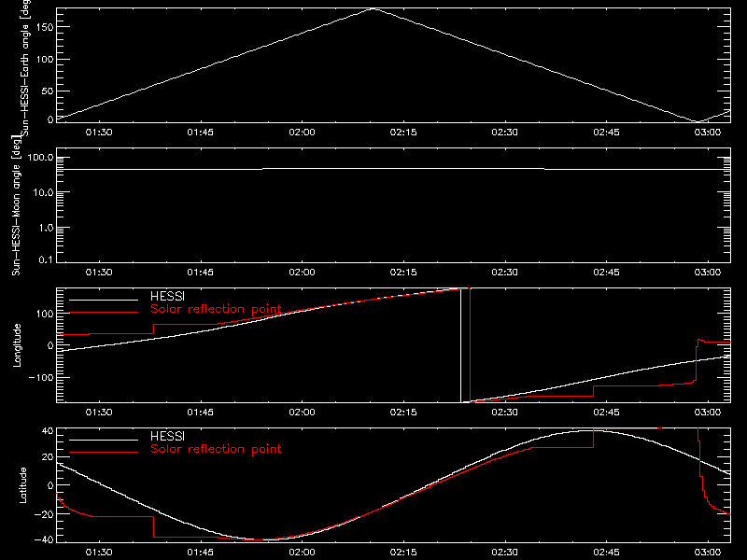This screenshot has height=560, width=747.
Task: Click the 'Latitude' y-axis label
Action: [22, 485]
